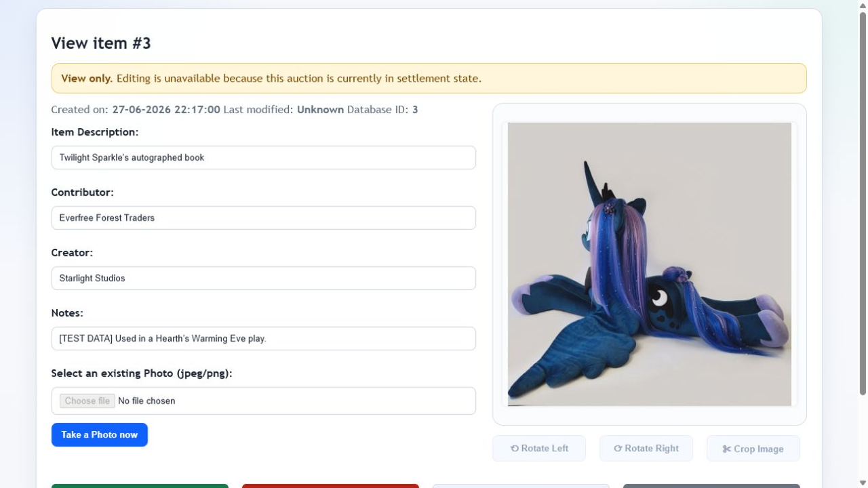This screenshot has height=488, width=868.
Task: Select the Creator text field
Action: [x=264, y=278]
